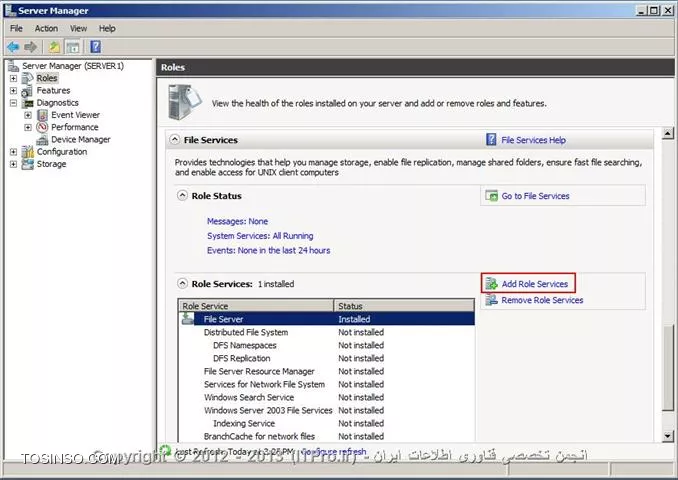Click the Help toolbar icon
This screenshot has height=480, width=678.
click(x=96, y=47)
